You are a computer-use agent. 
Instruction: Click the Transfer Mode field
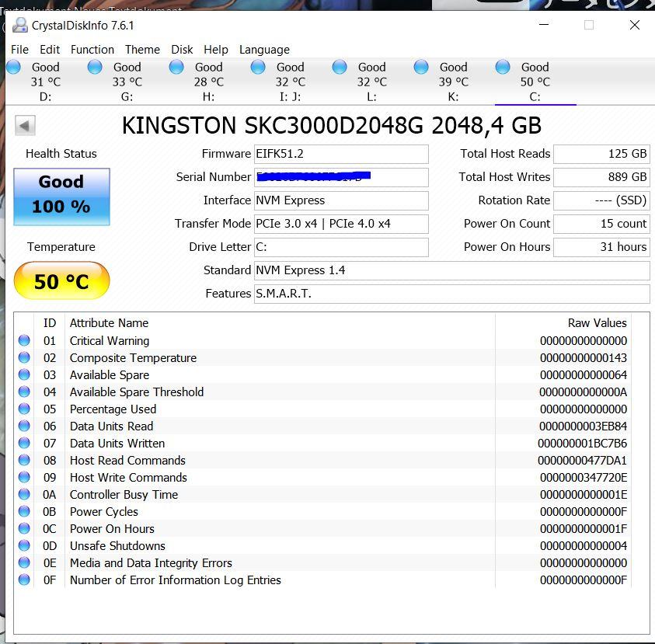tap(341, 224)
